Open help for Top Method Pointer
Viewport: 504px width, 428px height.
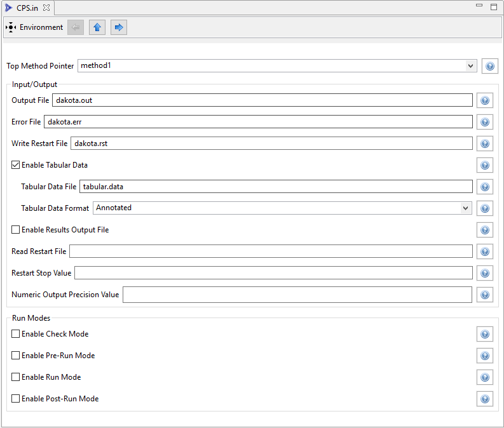click(x=489, y=66)
